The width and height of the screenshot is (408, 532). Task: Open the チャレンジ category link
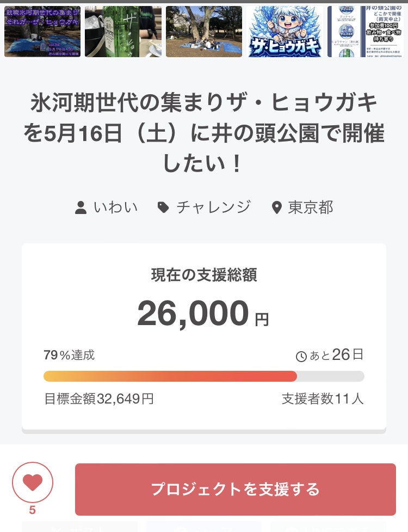coord(213,207)
